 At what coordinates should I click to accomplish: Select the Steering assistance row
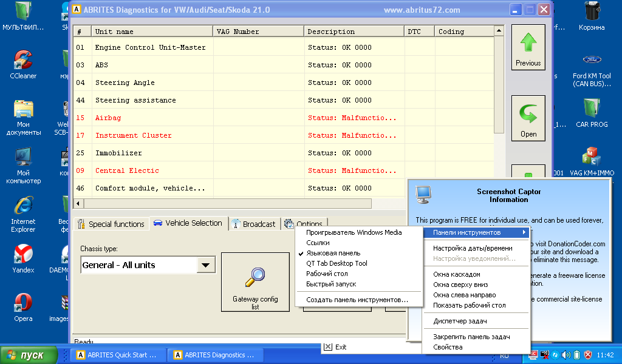click(284, 100)
